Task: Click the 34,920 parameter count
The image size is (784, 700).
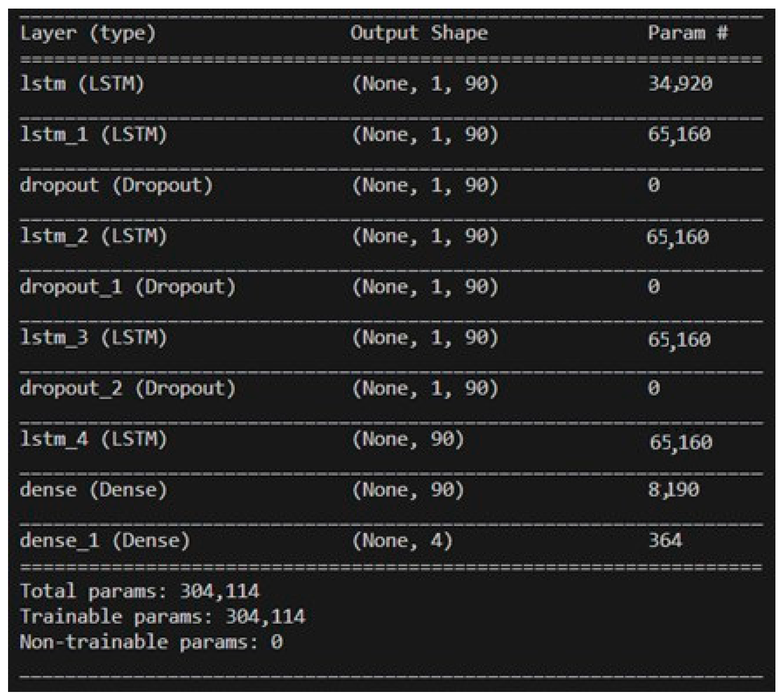Action: coord(680,84)
